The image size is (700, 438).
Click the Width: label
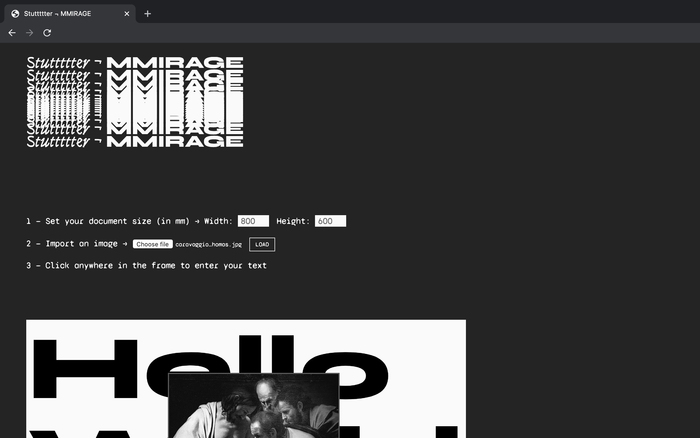218,221
